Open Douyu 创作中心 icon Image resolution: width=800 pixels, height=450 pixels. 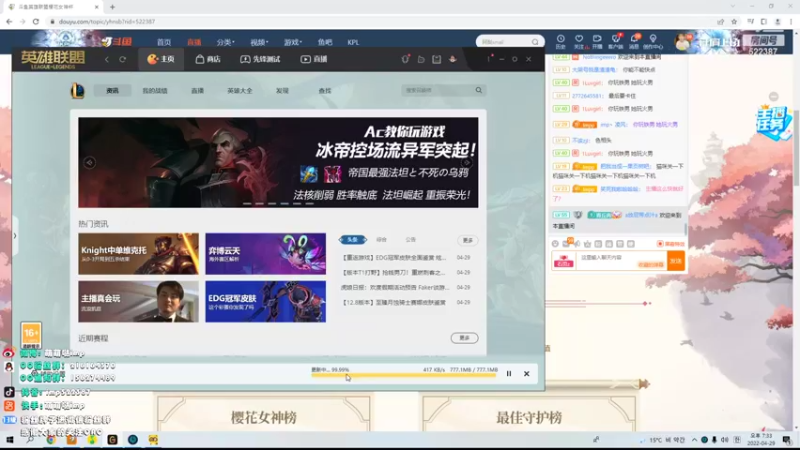click(x=653, y=42)
